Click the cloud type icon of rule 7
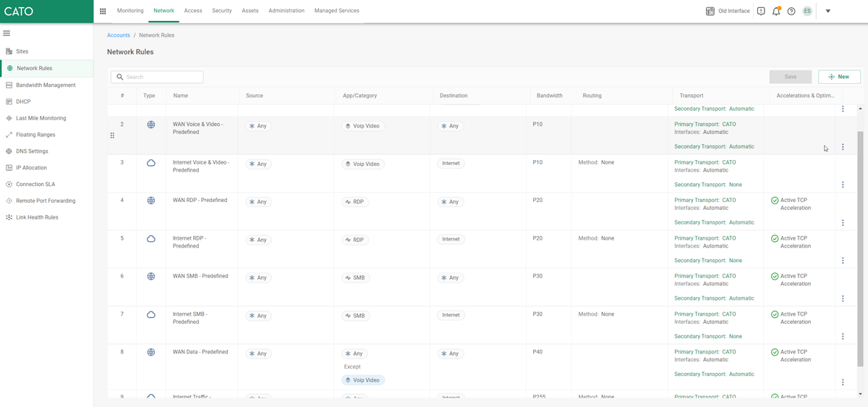This screenshot has width=868, height=407. coord(151,314)
